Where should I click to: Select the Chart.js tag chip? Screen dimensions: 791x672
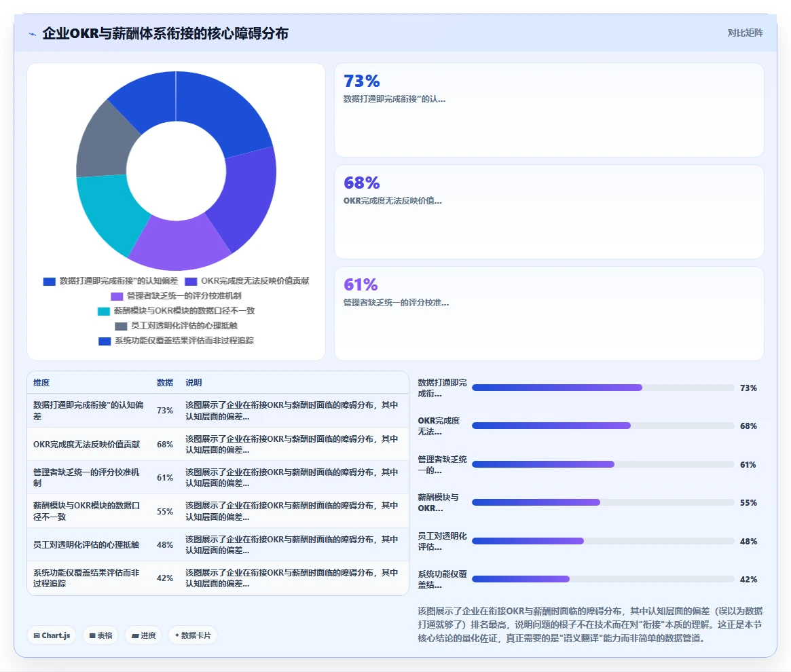click(52, 635)
